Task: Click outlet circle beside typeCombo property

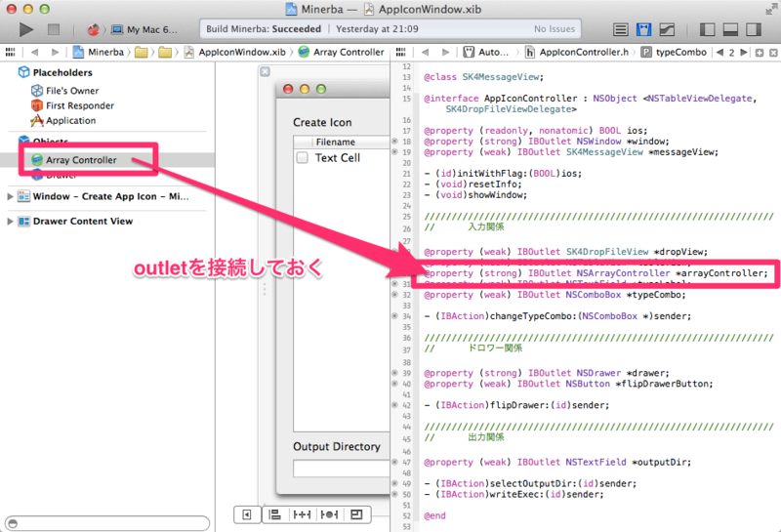Action: point(394,295)
